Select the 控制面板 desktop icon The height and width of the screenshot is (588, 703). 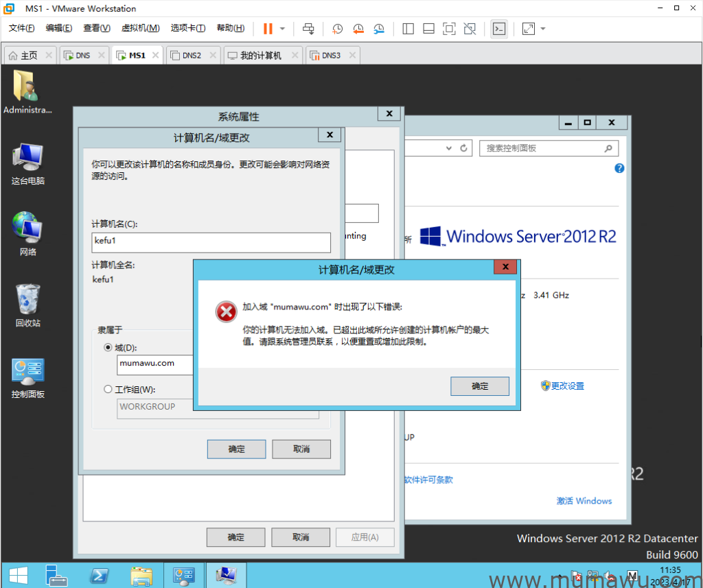point(27,378)
